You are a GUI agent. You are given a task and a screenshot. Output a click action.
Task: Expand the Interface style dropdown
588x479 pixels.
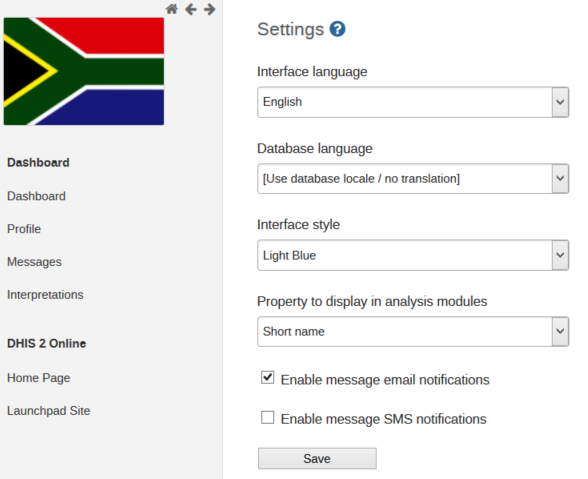click(413, 255)
